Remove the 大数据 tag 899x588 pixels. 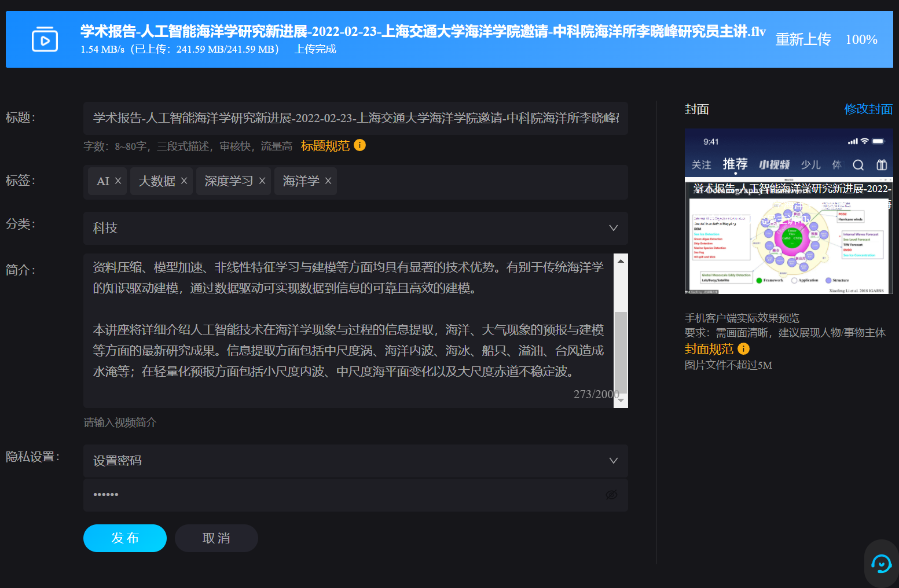184,181
